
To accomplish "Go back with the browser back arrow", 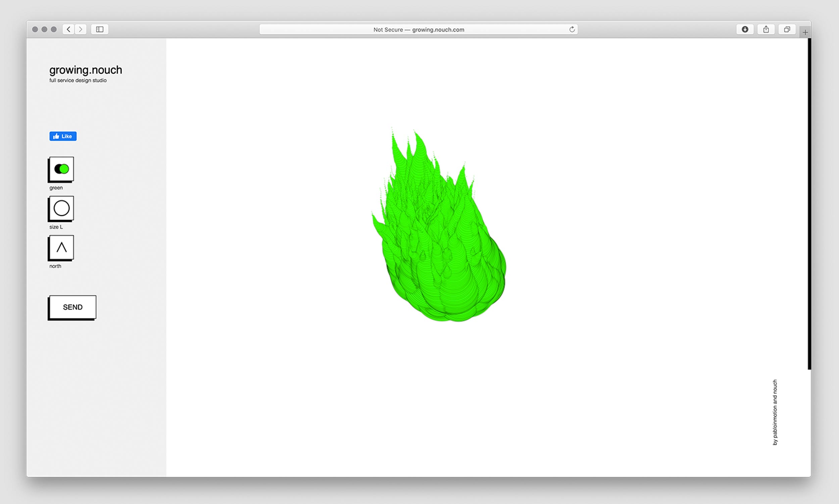I will 68,29.
